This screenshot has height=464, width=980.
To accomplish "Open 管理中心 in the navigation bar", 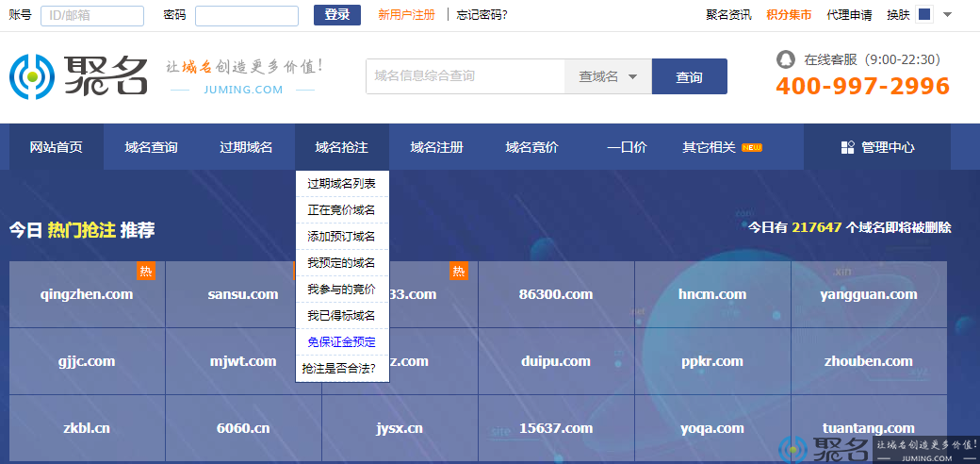I will click(877, 147).
